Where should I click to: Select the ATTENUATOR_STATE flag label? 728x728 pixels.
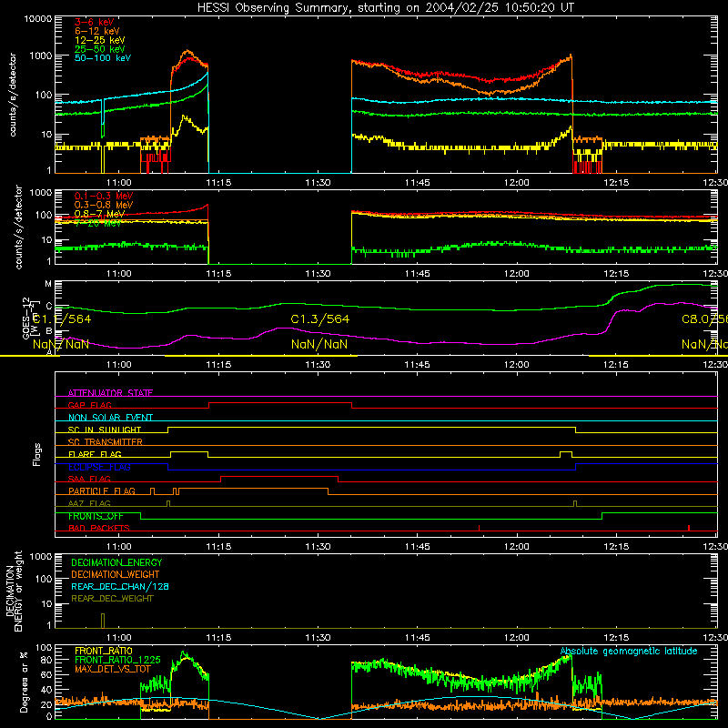tap(110, 393)
